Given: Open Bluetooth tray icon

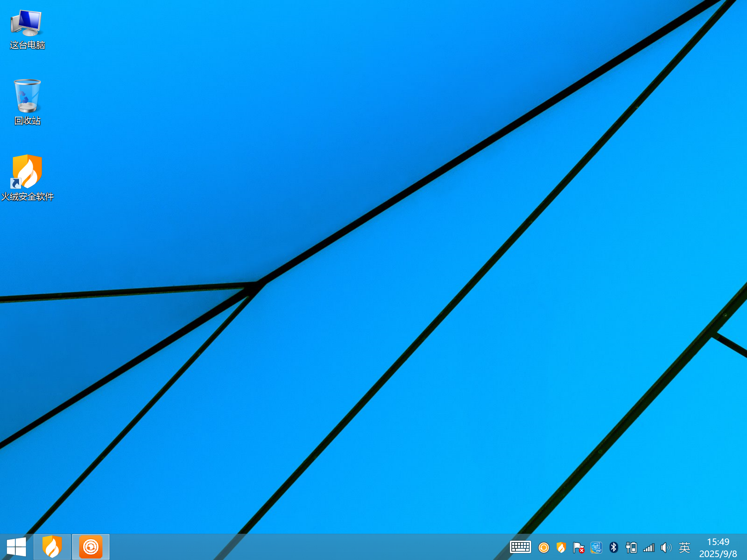Looking at the screenshot, I should coord(614,548).
